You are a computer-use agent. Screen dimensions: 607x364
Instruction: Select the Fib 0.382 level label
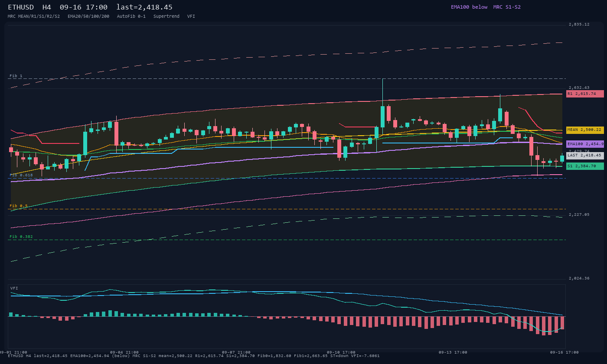coord(21,237)
